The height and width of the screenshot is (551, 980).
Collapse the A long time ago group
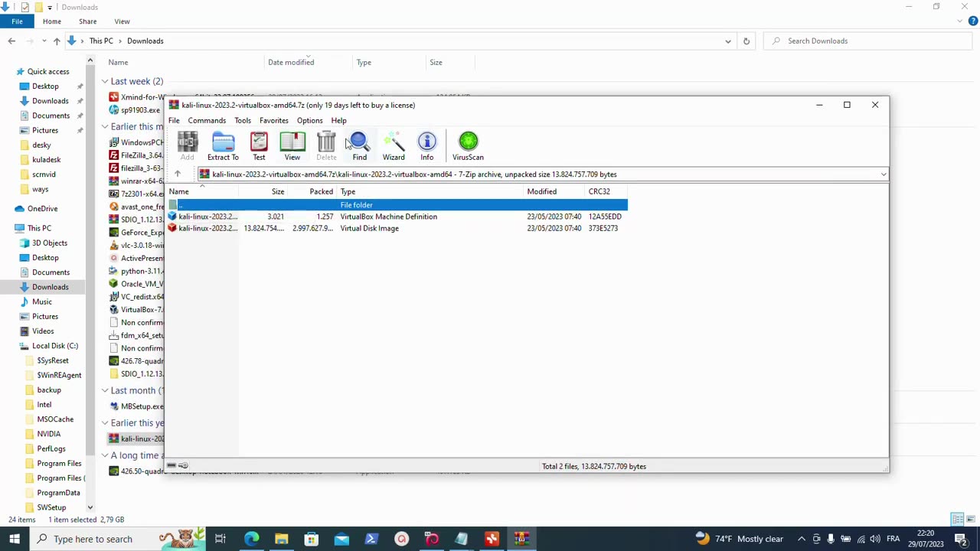[105, 455]
